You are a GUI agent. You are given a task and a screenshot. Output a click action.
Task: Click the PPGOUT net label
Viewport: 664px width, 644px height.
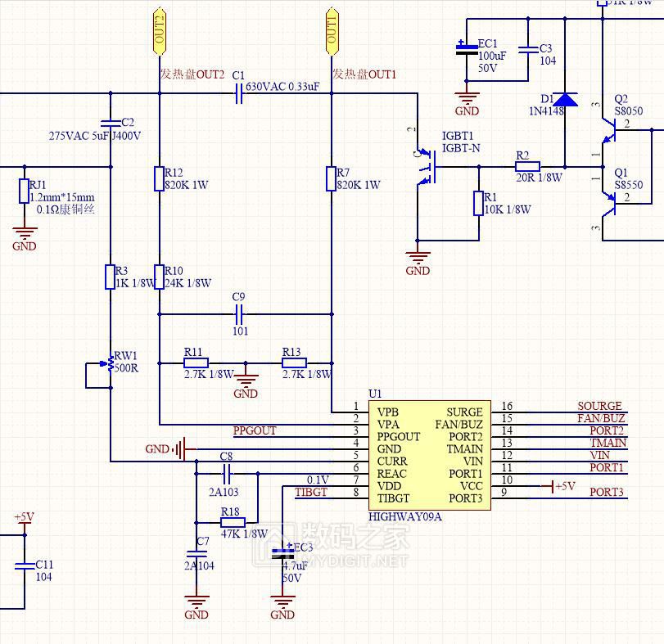pyautogui.click(x=255, y=430)
